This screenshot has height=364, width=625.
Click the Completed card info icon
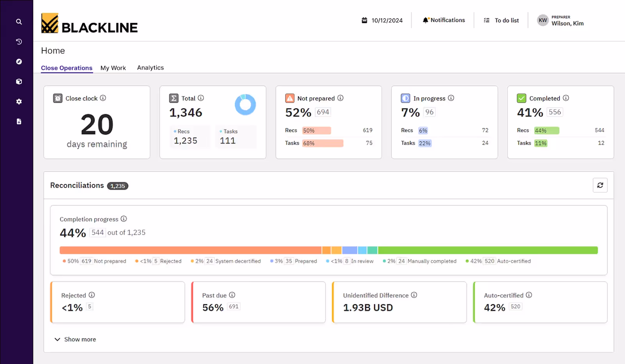click(566, 98)
